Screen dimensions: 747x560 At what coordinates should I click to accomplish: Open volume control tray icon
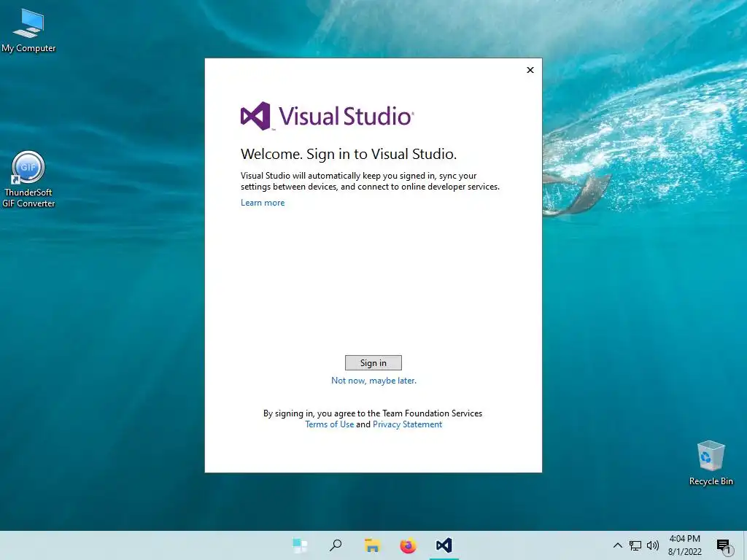tap(653, 545)
